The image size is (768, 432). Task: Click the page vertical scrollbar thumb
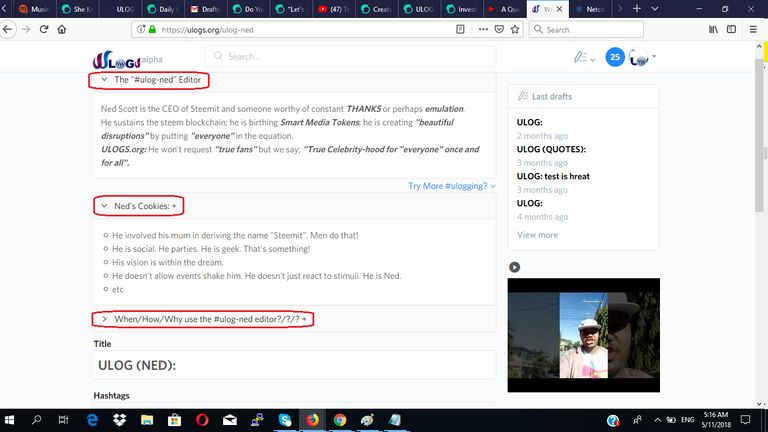coord(759,136)
